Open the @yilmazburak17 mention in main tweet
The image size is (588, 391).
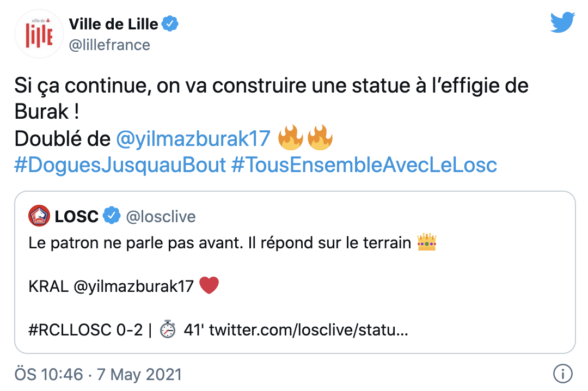tap(193, 139)
